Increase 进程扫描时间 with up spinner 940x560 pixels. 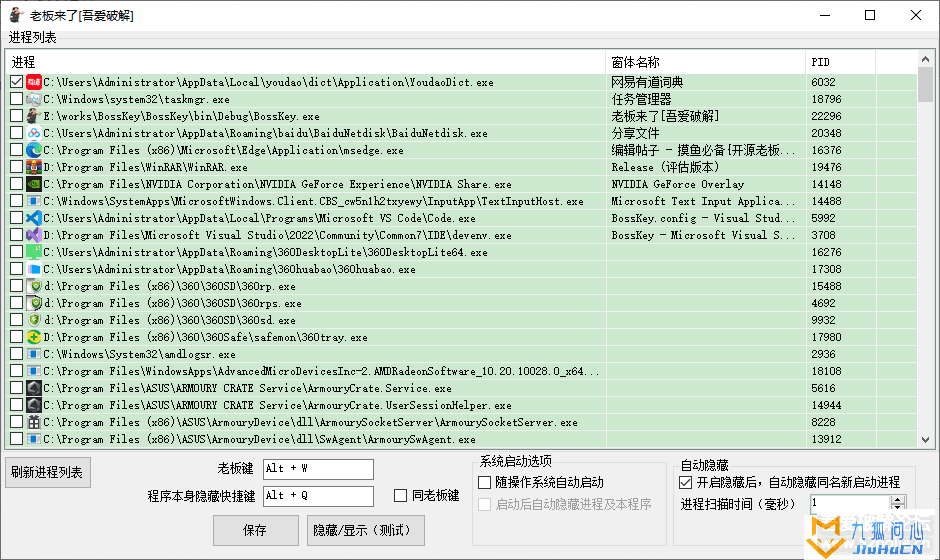tap(897, 499)
